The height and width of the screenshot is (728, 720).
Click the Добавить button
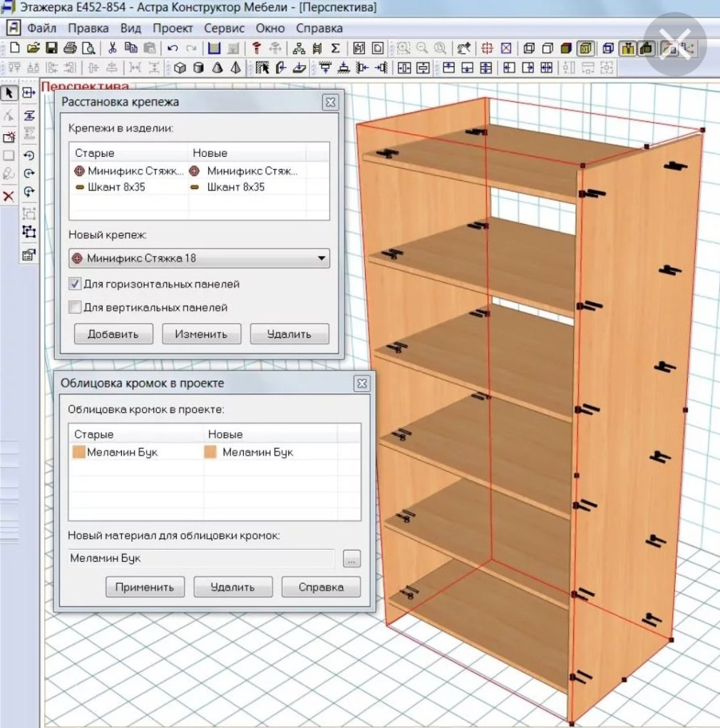tap(111, 334)
